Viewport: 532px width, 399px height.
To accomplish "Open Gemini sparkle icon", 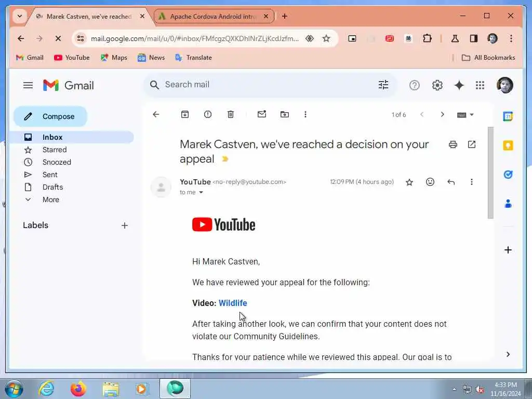I will pyautogui.click(x=459, y=85).
